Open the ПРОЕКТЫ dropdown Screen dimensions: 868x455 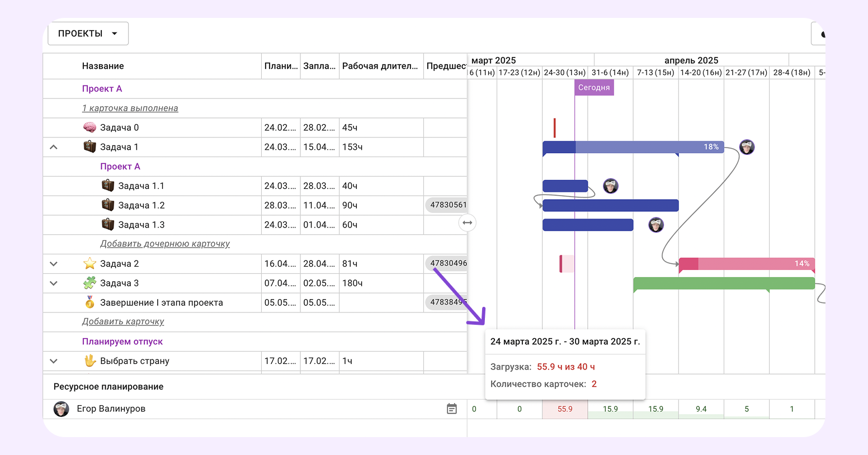click(x=88, y=34)
